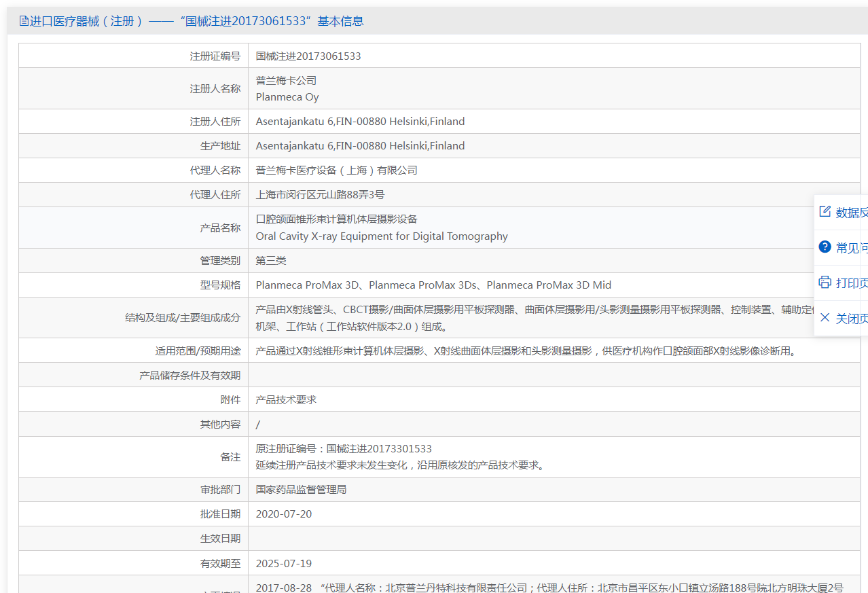
Task: Select approval department 国家药品监督管理局
Action: pyautogui.click(x=301, y=490)
